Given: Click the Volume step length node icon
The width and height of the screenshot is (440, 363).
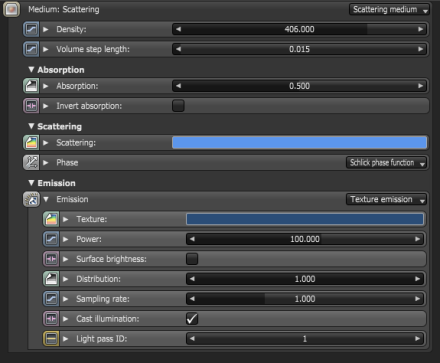Looking at the screenshot, I should [x=31, y=49].
